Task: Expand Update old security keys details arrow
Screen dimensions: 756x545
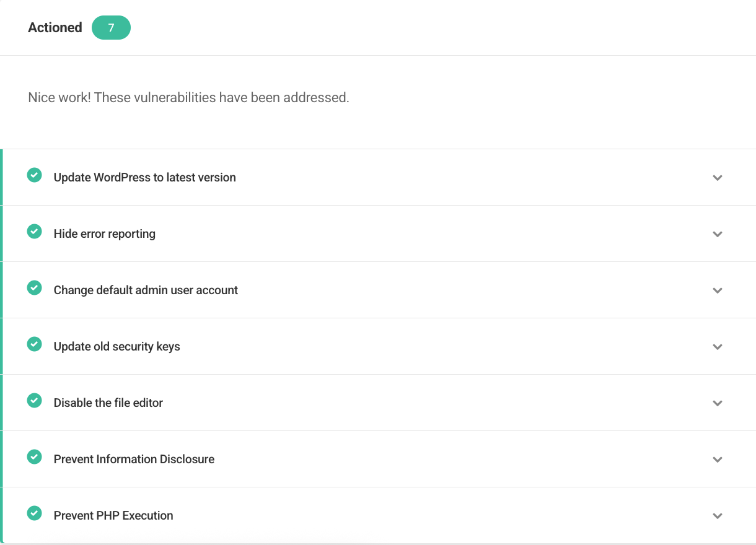Action: 718,347
